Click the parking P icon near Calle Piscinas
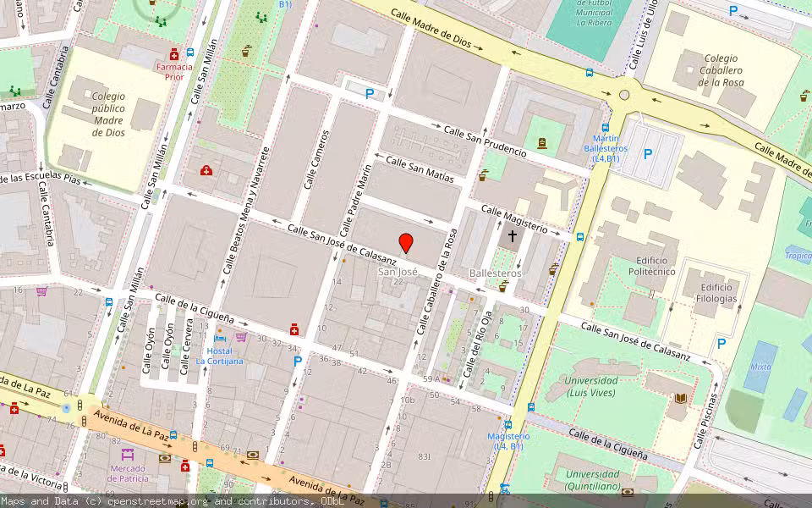812x508 pixels. click(721, 344)
